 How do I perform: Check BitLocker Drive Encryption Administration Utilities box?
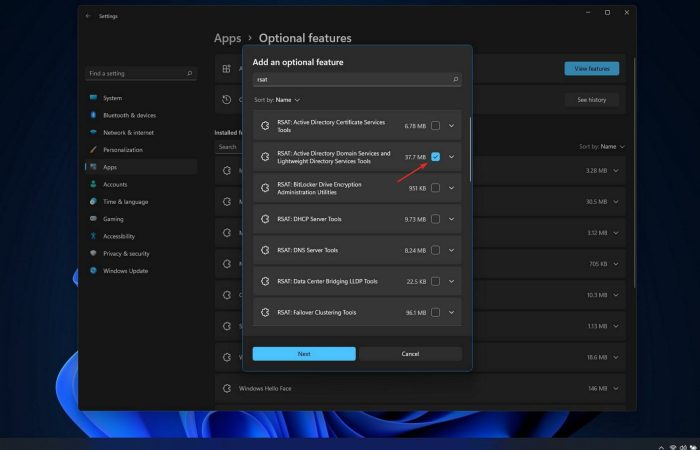(435, 188)
